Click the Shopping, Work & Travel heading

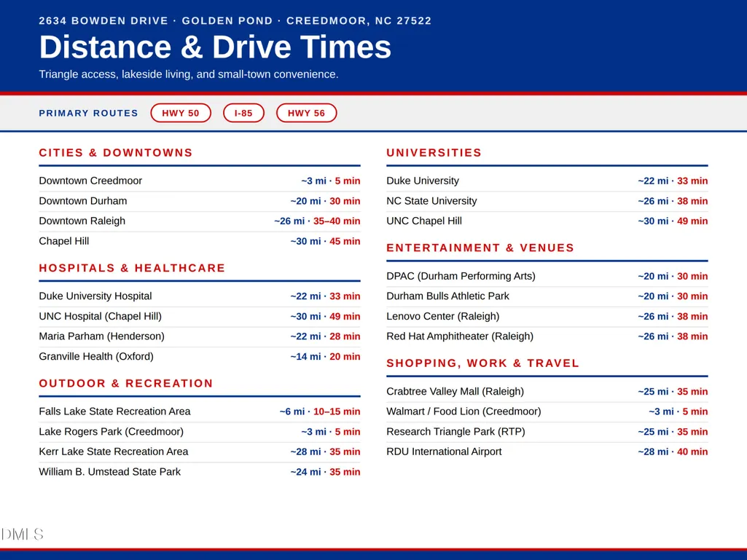coord(482,363)
